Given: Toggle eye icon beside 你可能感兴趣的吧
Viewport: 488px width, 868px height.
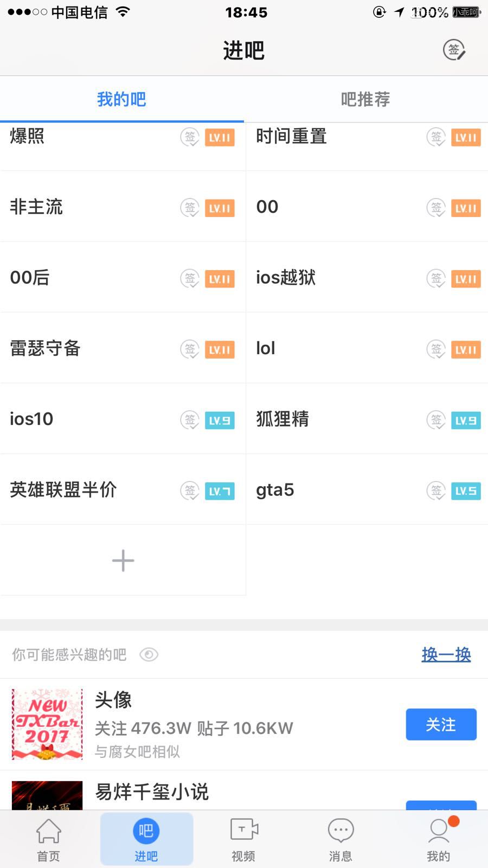Looking at the screenshot, I should [149, 655].
